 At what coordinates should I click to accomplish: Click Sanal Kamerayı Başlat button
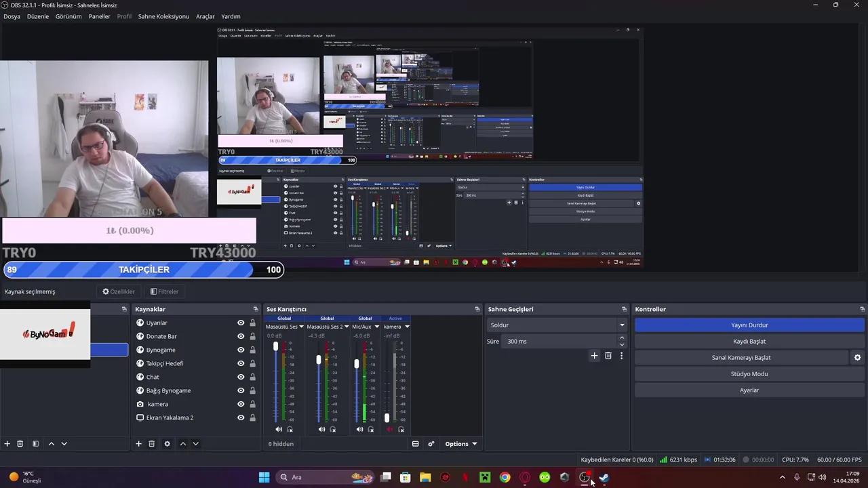click(741, 358)
